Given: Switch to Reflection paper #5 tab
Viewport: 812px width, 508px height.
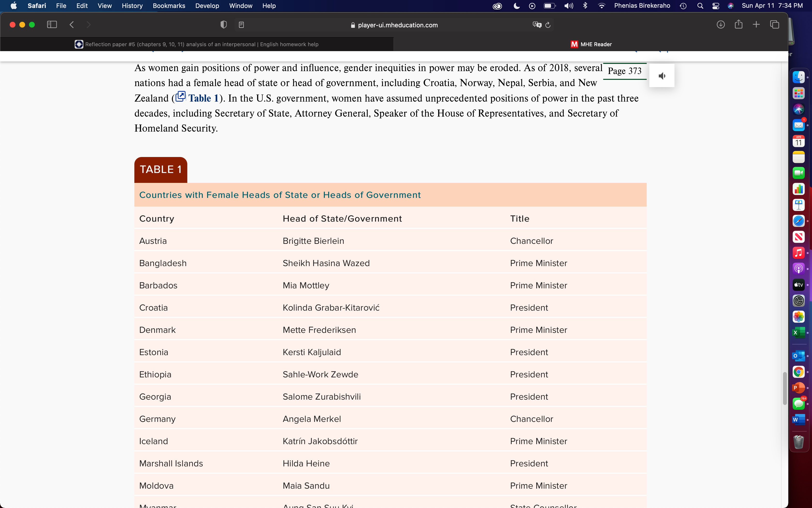Looking at the screenshot, I should click(197, 44).
